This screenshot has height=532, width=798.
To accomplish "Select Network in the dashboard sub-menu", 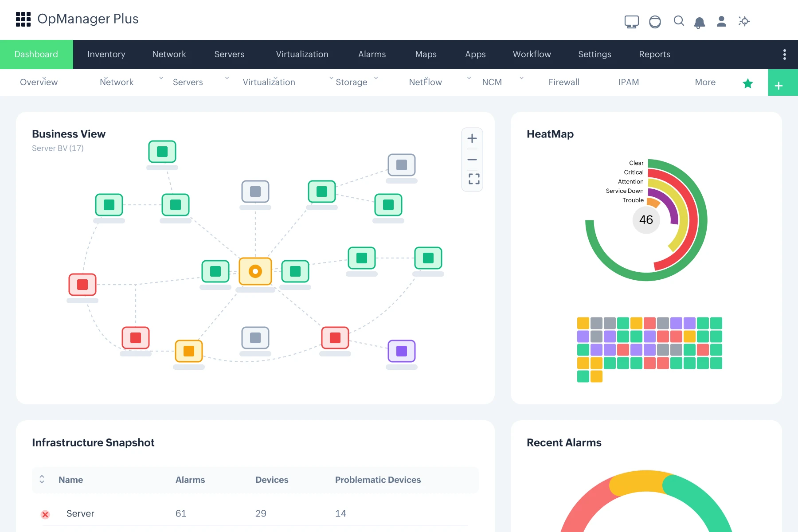I will (117, 82).
